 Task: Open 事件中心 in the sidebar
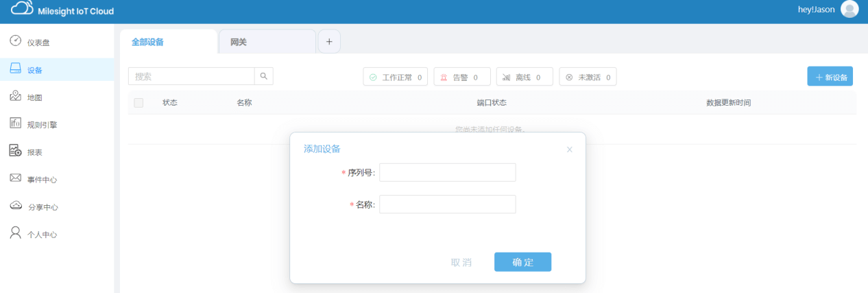click(x=41, y=180)
